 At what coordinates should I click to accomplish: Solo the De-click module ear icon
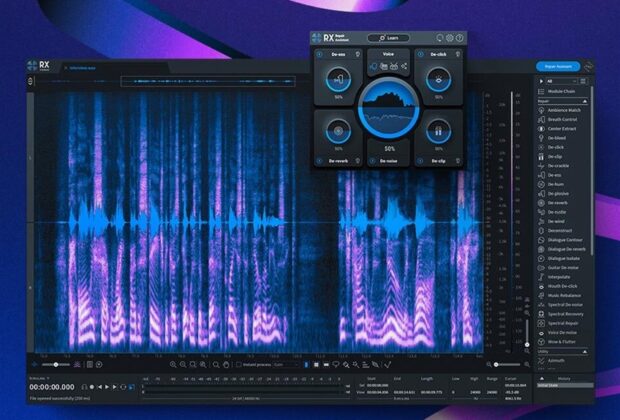pos(458,54)
